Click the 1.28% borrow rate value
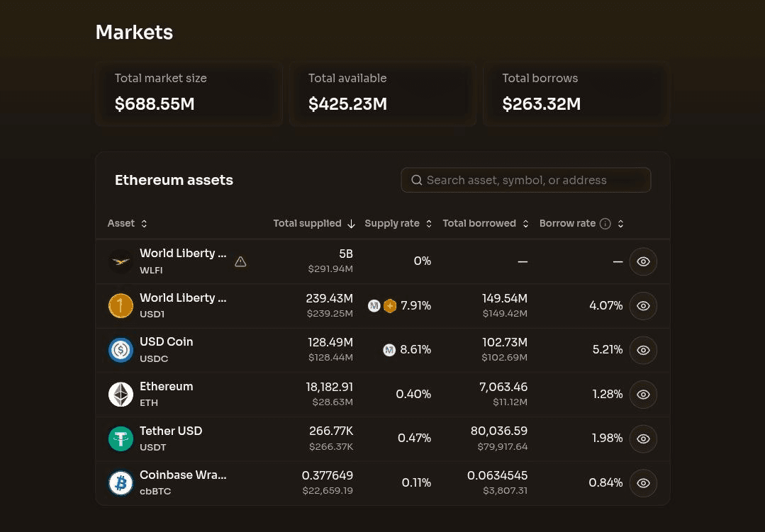 pyautogui.click(x=608, y=394)
